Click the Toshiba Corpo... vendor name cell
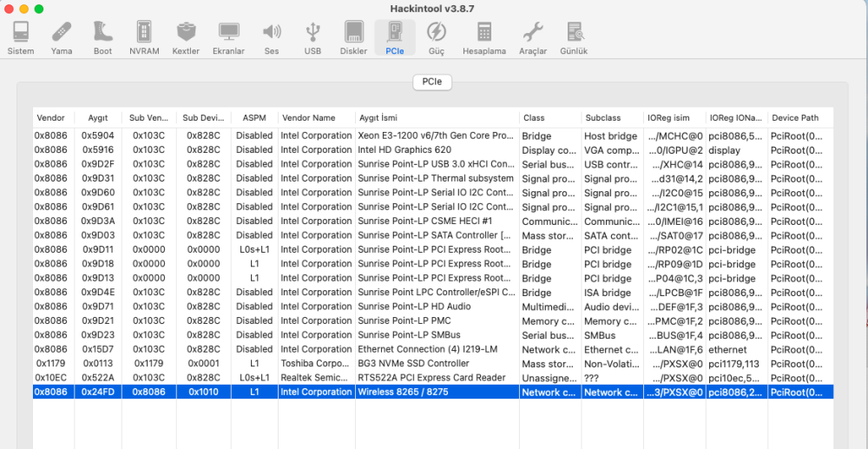Image resolution: width=868 pixels, height=449 pixels. (316, 363)
